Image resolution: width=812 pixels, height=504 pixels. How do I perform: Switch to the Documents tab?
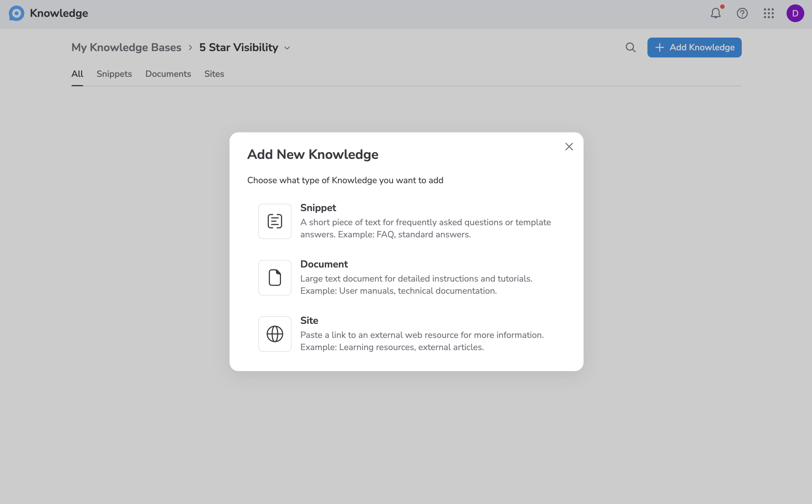(168, 74)
